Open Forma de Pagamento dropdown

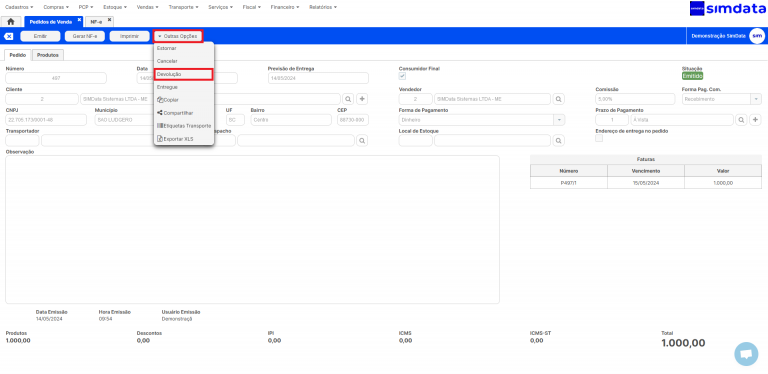coord(559,120)
